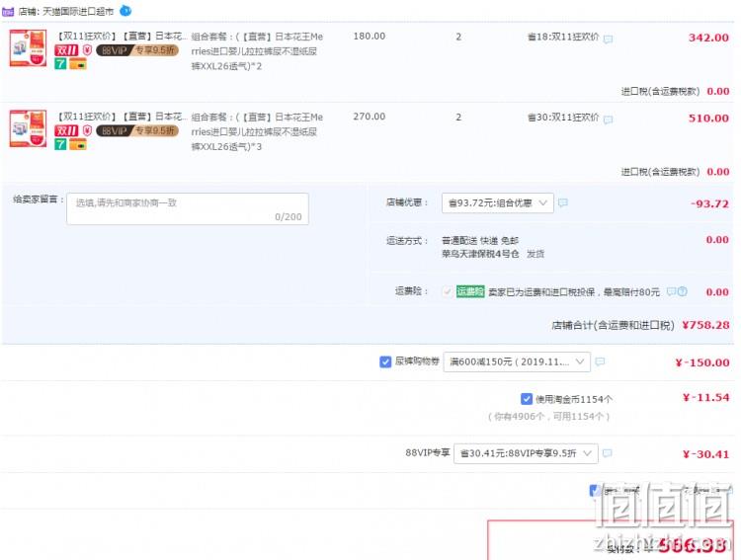Viewport: 741px width, 560px height.
Task: Click the 88VIP 专享9.5折 badge on first item
Action: coord(137,50)
